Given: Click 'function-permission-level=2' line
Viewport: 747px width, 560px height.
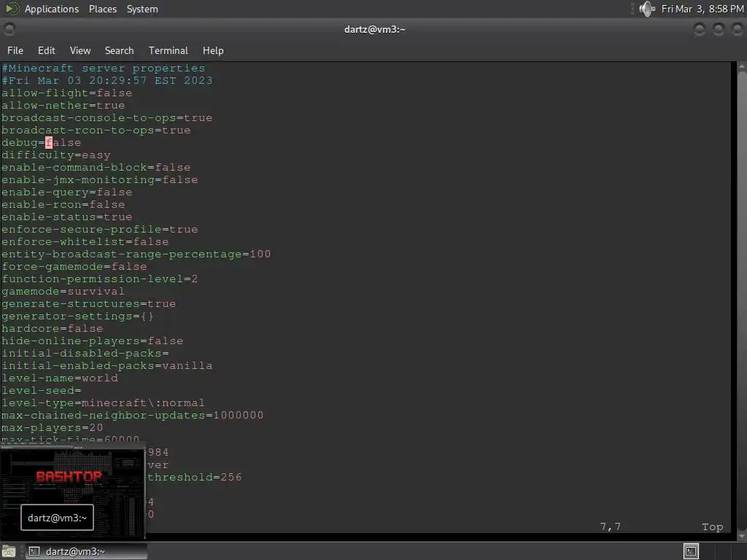Looking at the screenshot, I should click(99, 279).
